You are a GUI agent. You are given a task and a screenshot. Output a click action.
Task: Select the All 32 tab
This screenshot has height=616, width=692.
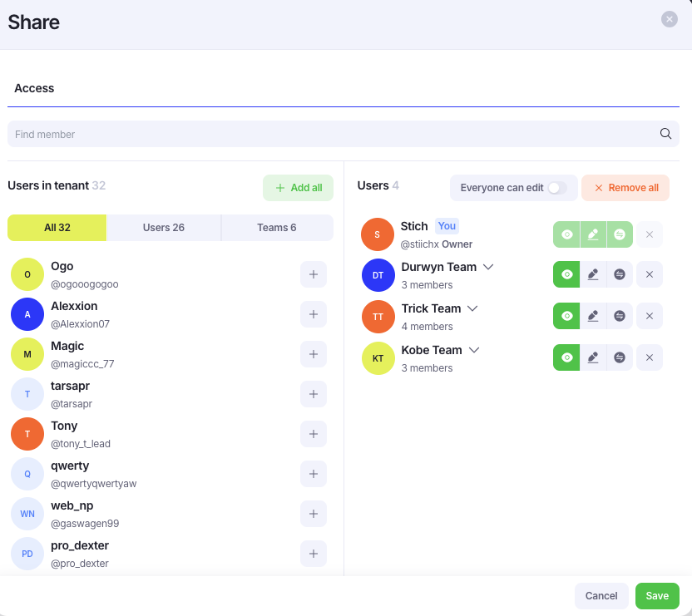57,228
